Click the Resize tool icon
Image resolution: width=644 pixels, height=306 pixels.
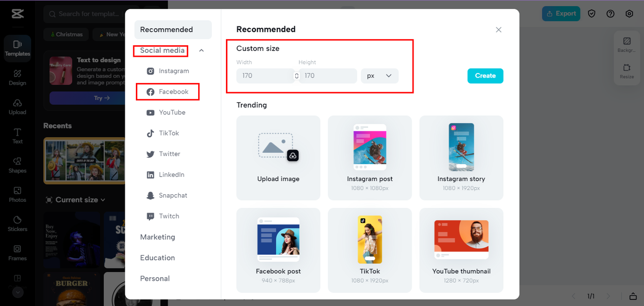pyautogui.click(x=626, y=71)
